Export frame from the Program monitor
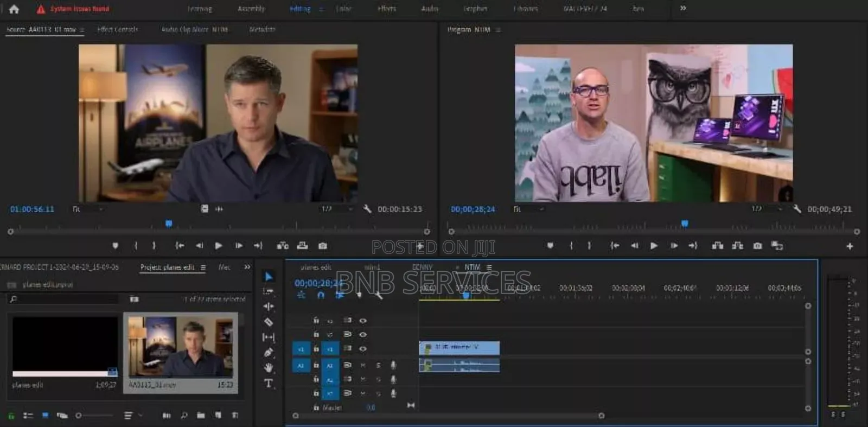The width and height of the screenshot is (868, 427). tap(757, 246)
